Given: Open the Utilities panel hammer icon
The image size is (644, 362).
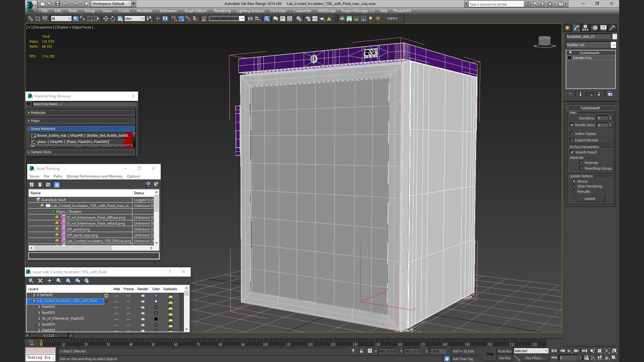Looking at the screenshot, I should point(612,28).
